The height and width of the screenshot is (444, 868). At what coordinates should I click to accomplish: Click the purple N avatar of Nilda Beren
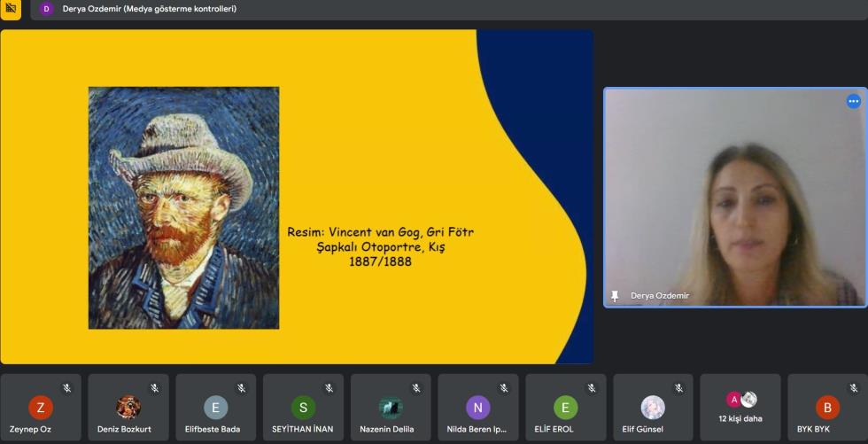(x=478, y=408)
